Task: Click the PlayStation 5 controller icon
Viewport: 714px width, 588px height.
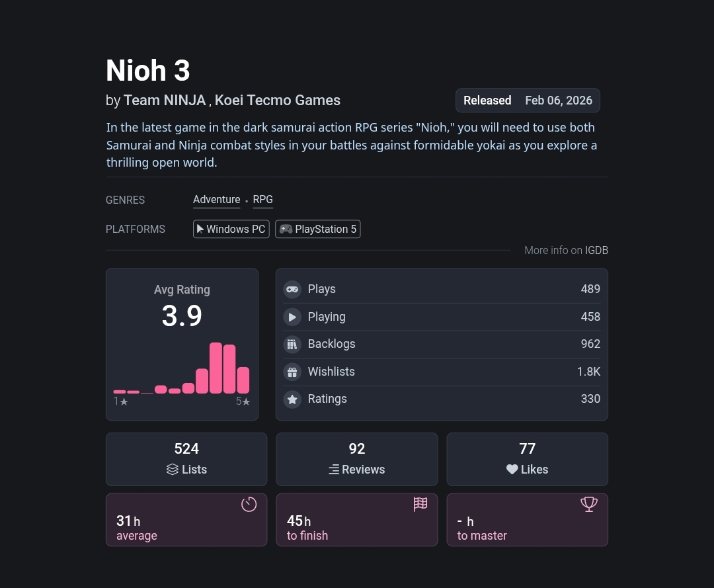Action: (286, 229)
